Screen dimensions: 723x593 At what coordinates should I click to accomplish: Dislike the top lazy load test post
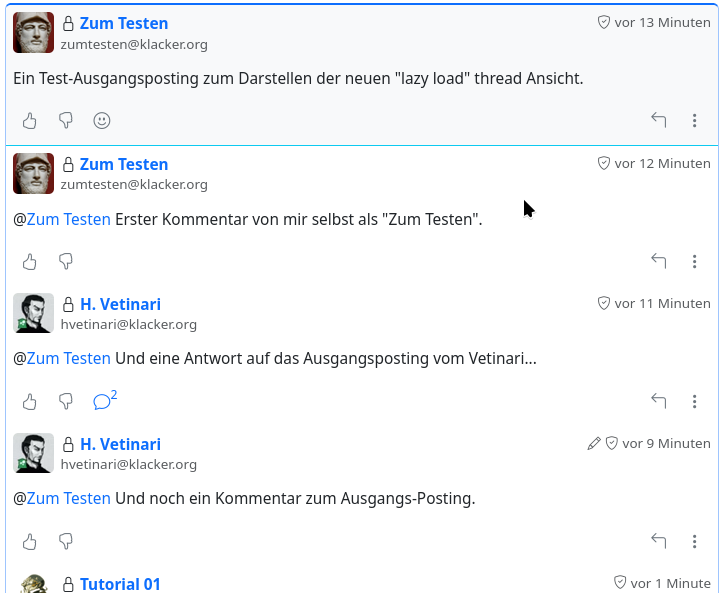66,121
